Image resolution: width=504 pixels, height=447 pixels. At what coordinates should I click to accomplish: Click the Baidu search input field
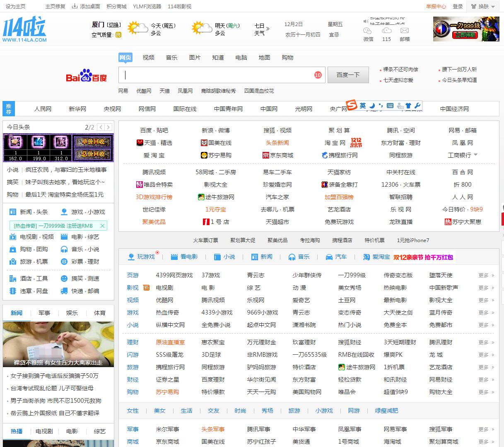click(222, 75)
